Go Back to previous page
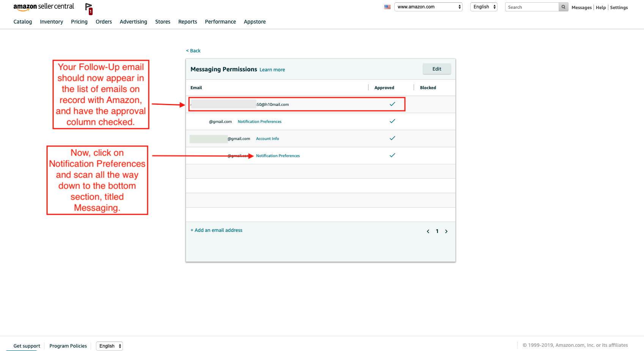644x351 pixels. (194, 51)
